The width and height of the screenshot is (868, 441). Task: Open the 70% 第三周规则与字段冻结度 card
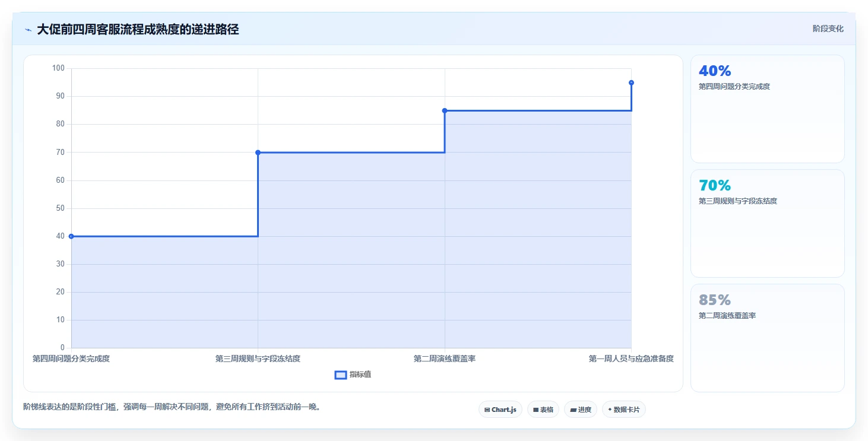pos(767,223)
